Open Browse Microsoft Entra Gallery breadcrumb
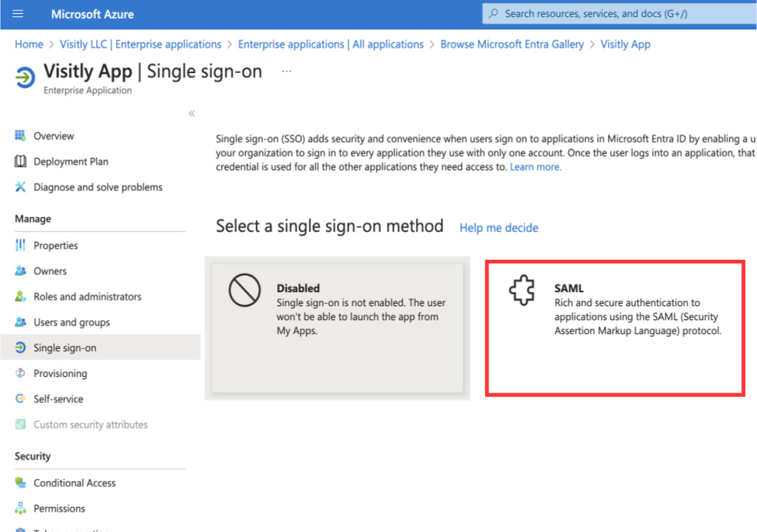Image resolution: width=757 pixels, height=532 pixels. pyautogui.click(x=513, y=44)
